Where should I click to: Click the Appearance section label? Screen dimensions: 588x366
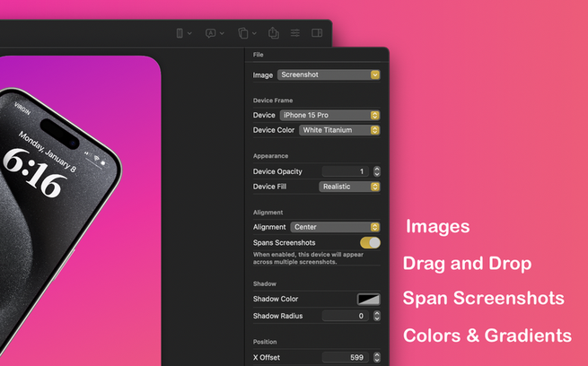270,156
